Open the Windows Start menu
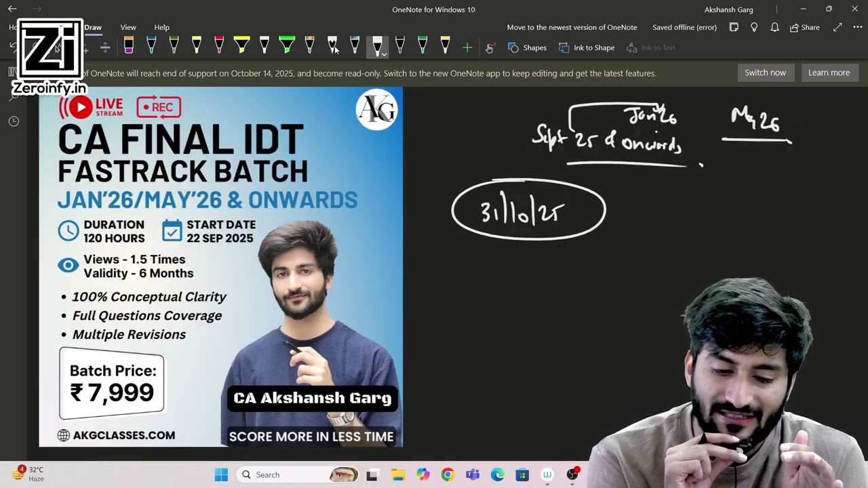This screenshot has width=868, height=488. [221, 474]
